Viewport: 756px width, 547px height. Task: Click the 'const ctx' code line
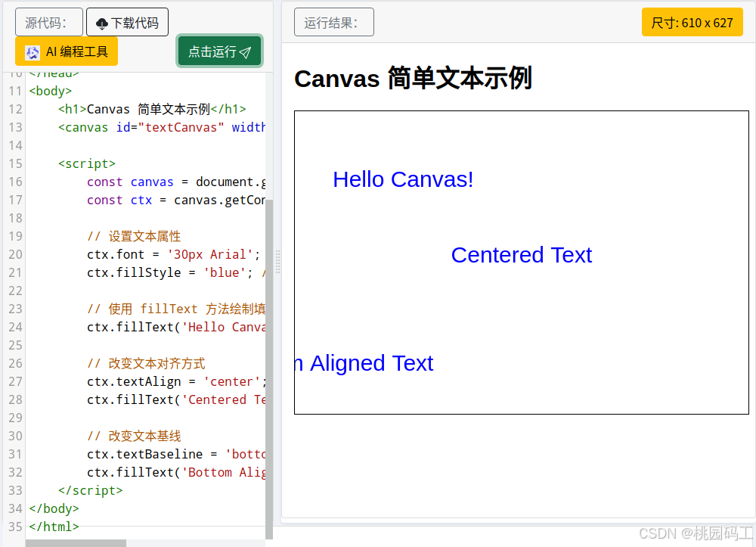coord(176,200)
